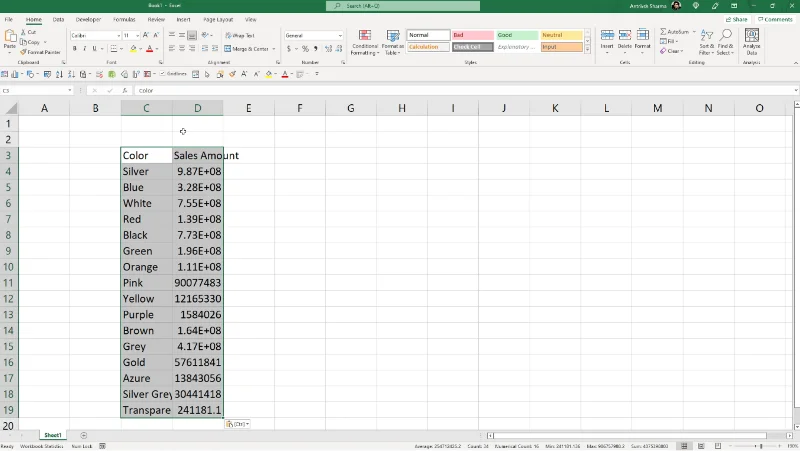Switch to the Formulas tab
The height and width of the screenshot is (451, 800).
(x=124, y=19)
